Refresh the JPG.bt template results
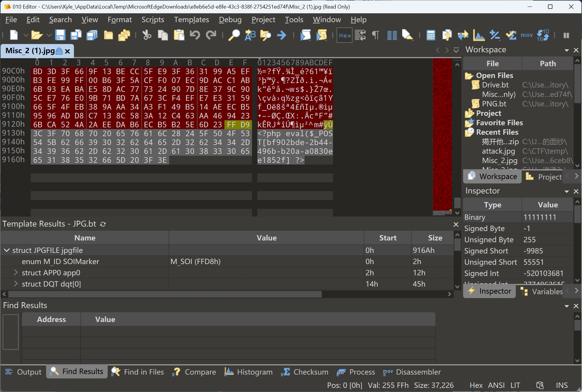582x392 pixels. click(103, 224)
